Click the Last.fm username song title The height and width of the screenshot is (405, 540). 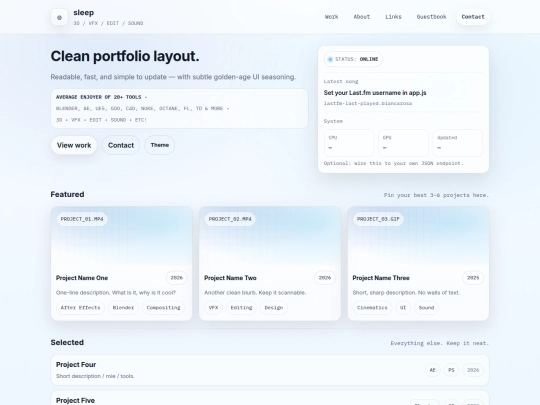coord(375,93)
